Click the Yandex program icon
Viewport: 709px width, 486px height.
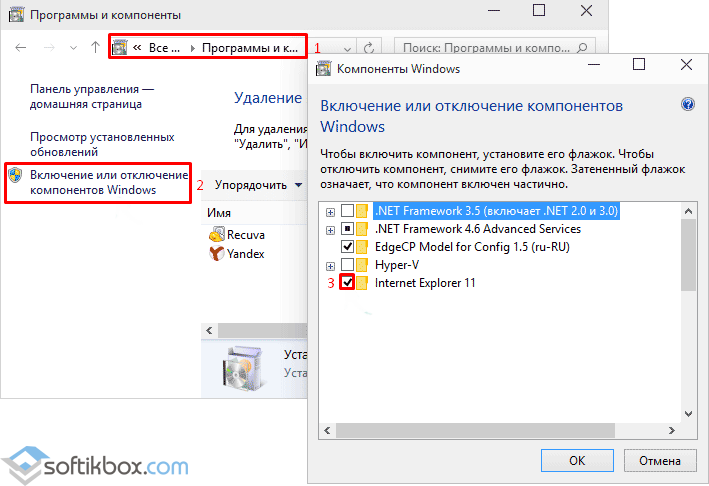tap(217, 254)
